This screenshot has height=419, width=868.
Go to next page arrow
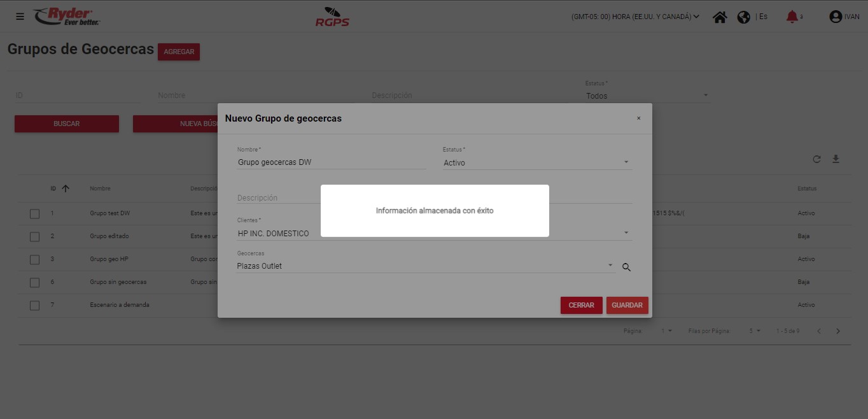click(838, 331)
